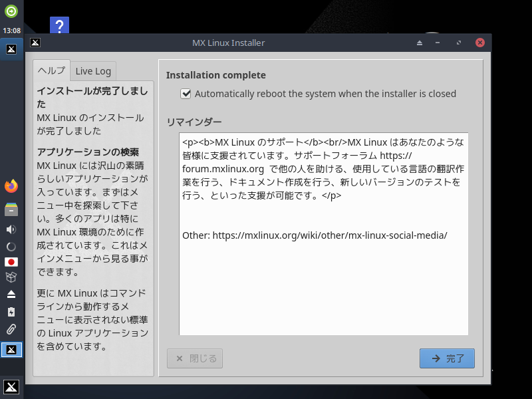Click the green logout icon atop the panel
The image size is (532, 399).
(11, 11)
